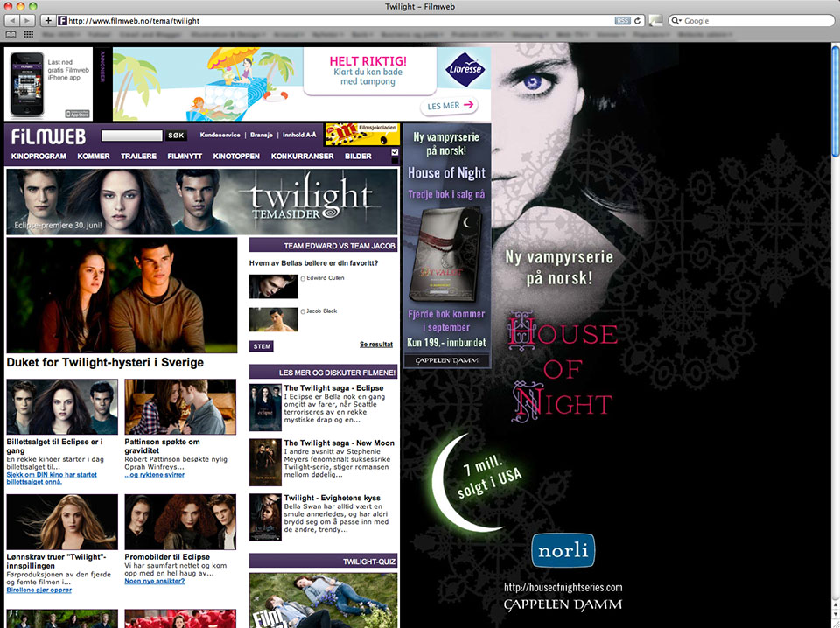The height and width of the screenshot is (628, 840).
Task: Open Pattinson spøkte om graviditet article
Action: (x=163, y=446)
